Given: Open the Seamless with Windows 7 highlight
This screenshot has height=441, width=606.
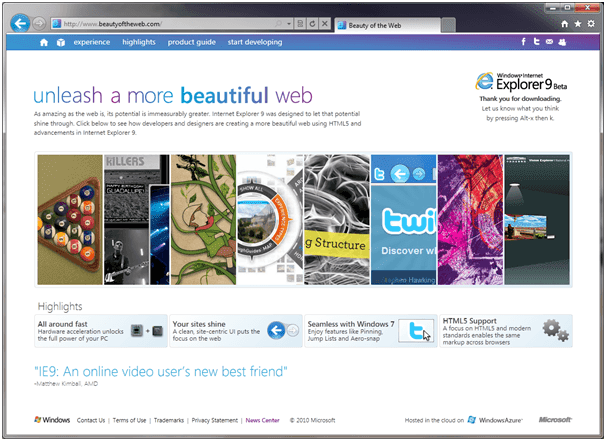Looking at the screenshot, I should coord(371,331).
